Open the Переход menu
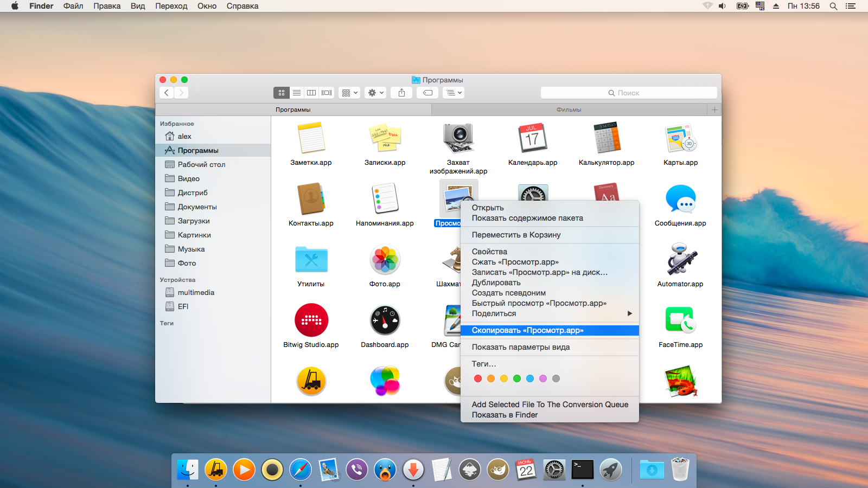 [x=171, y=6]
